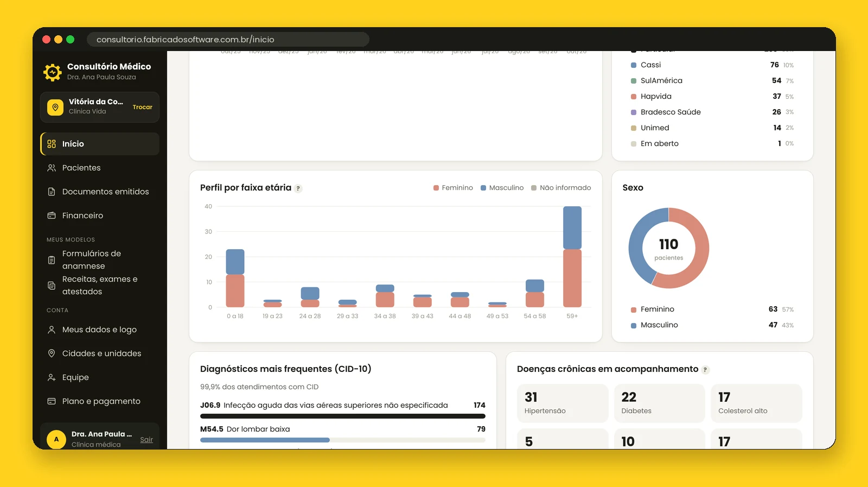Click the Hapvida red color swatch
The image size is (868, 487).
[634, 97]
